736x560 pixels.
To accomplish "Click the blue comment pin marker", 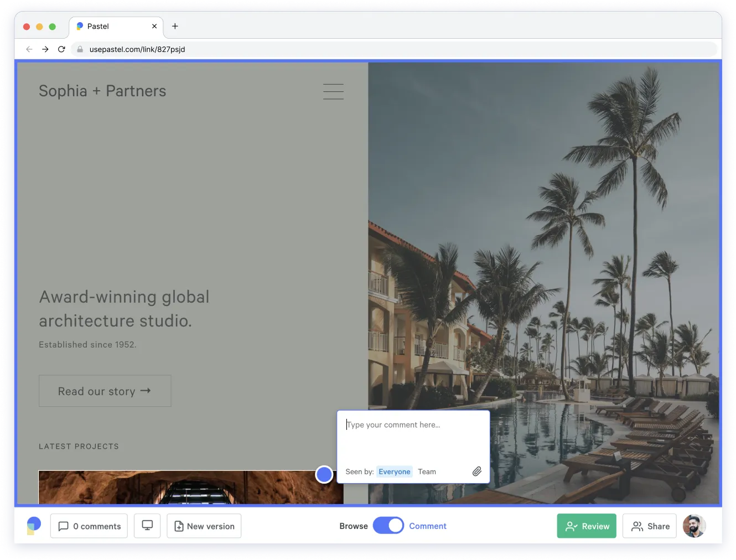I will pyautogui.click(x=324, y=474).
